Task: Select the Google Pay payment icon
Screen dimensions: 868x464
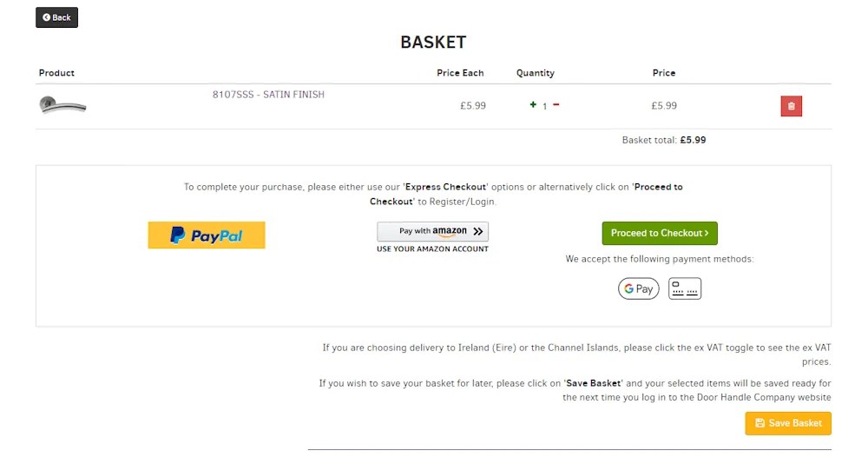Action: click(x=638, y=288)
